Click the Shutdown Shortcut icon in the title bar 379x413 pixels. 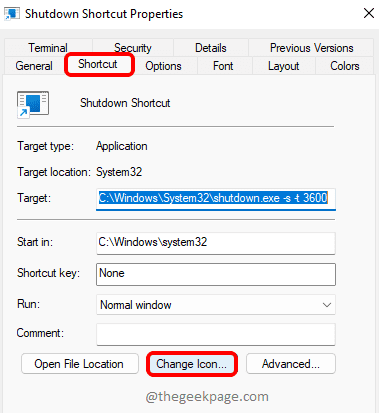pos(12,14)
